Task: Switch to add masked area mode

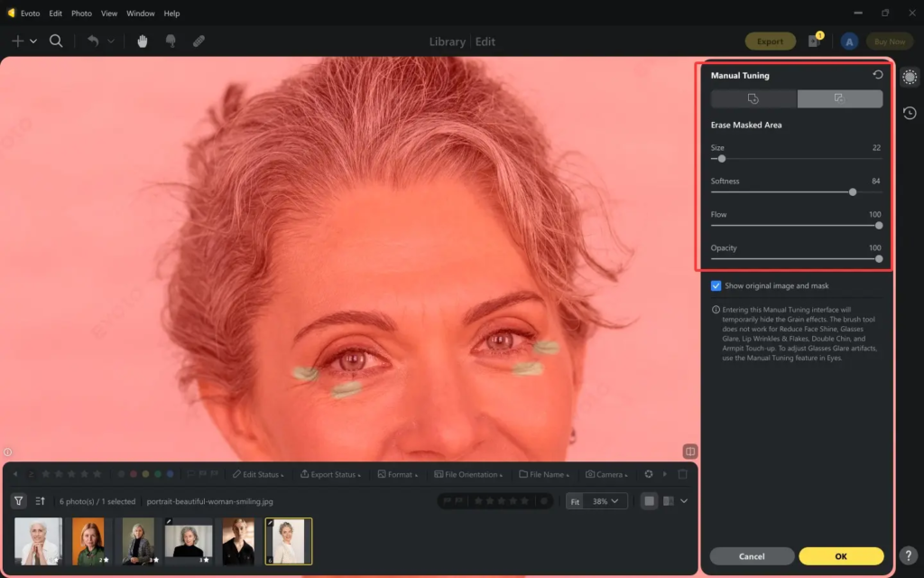Action: pyautogui.click(x=753, y=99)
